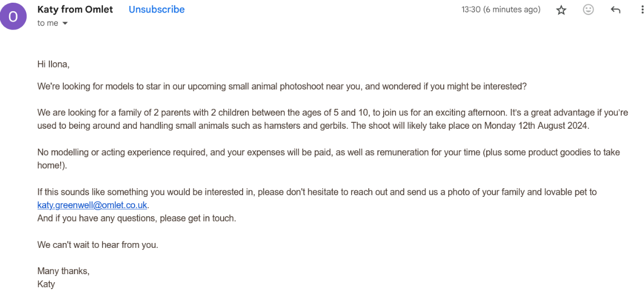Click the sender name Katy from Omlet
The image size is (644, 294).
point(75,9)
